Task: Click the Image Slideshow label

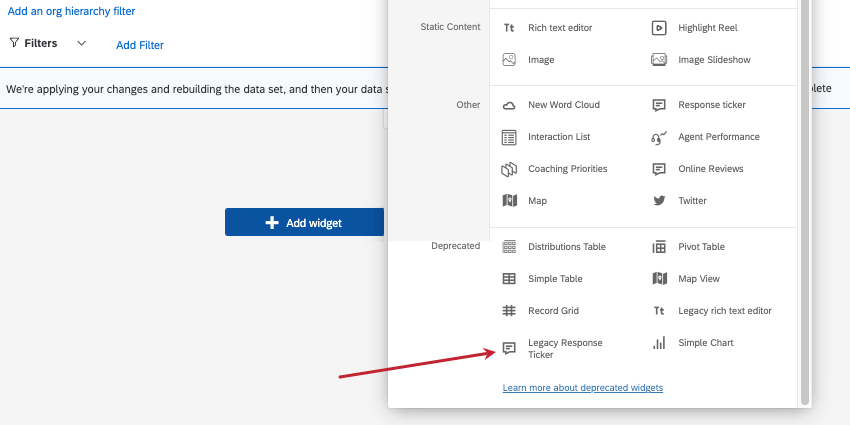Action: pyautogui.click(x=714, y=60)
